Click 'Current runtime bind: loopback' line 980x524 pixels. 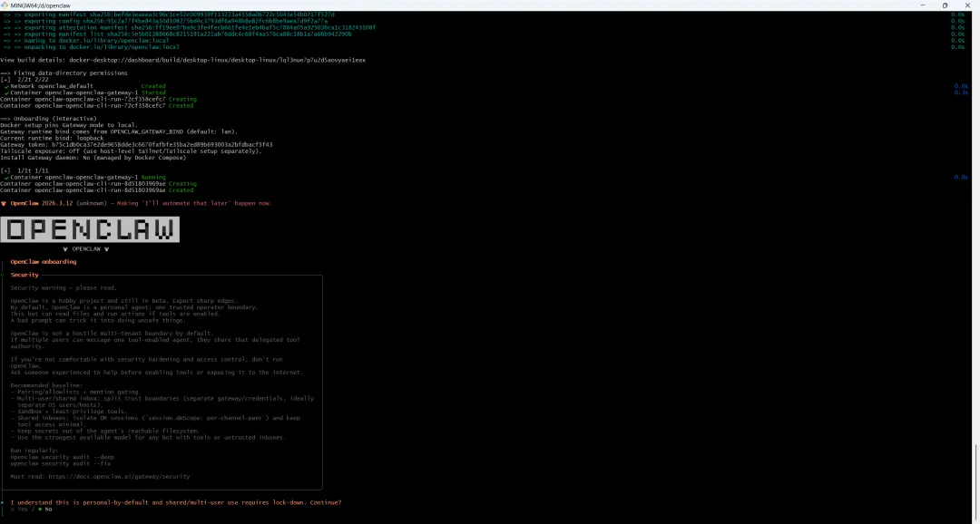52,138
